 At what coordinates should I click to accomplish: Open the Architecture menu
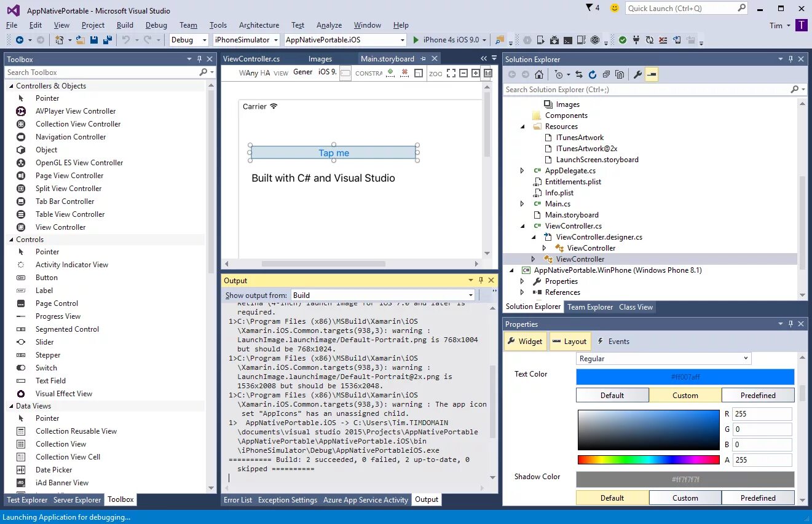(259, 25)
